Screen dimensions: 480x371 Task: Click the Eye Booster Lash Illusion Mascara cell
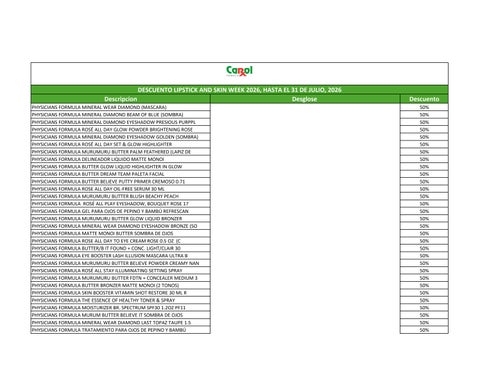pyautogui.click(x=121, y=256)
